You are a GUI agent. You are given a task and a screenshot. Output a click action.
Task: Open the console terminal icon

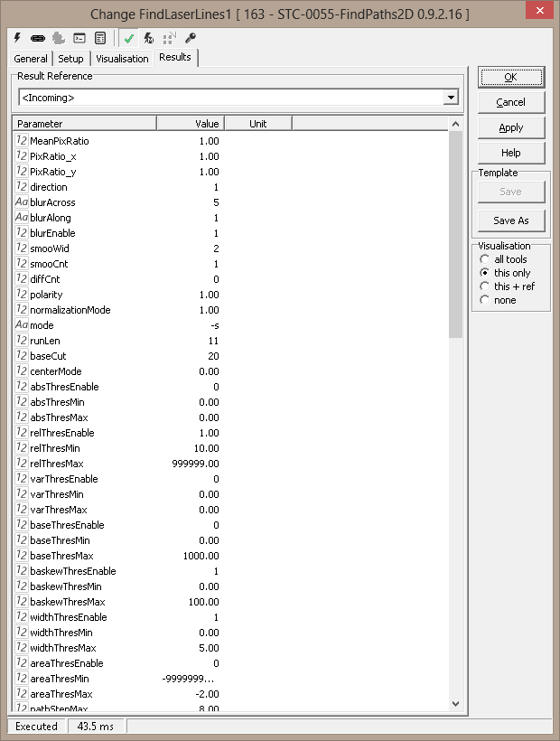[x=79, y=38]
